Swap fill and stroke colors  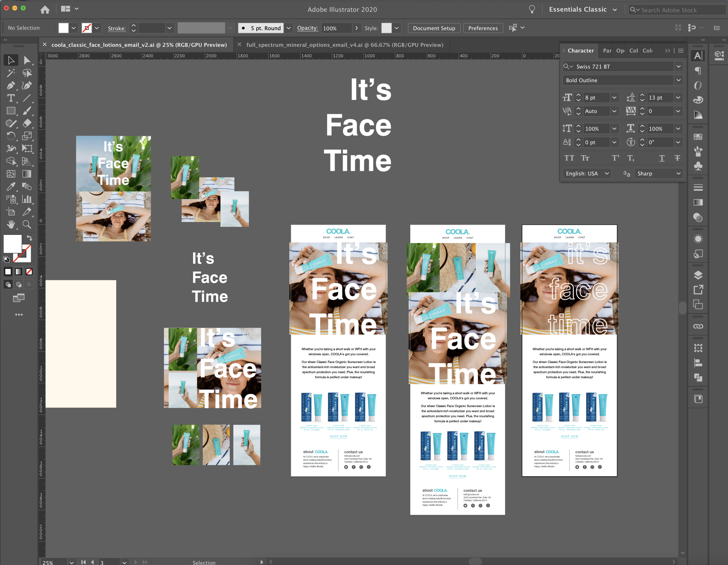29,238
